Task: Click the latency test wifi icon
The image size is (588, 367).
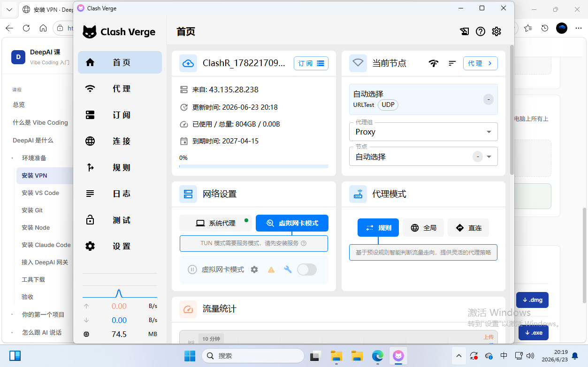Action: (x=434, y=63)
